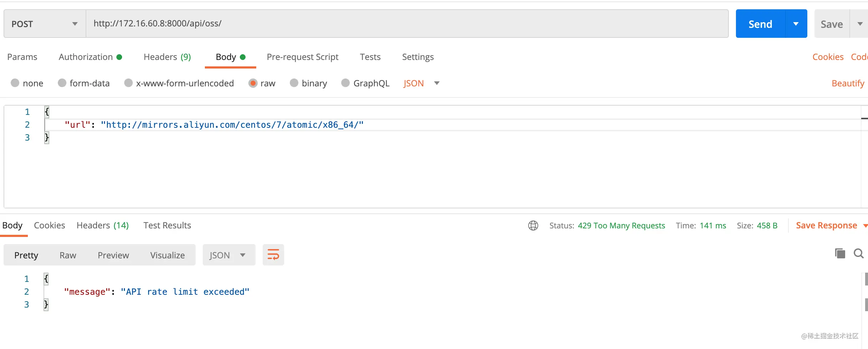Select the form-data radio option

pyautogui.click(x=62, y=83)
